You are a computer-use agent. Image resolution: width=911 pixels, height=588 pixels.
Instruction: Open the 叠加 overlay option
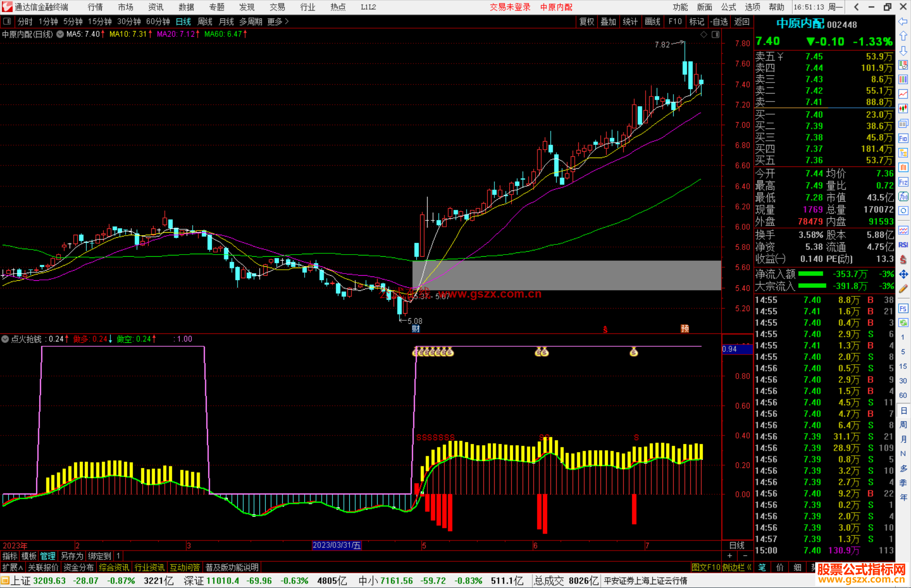pos(608,21)
